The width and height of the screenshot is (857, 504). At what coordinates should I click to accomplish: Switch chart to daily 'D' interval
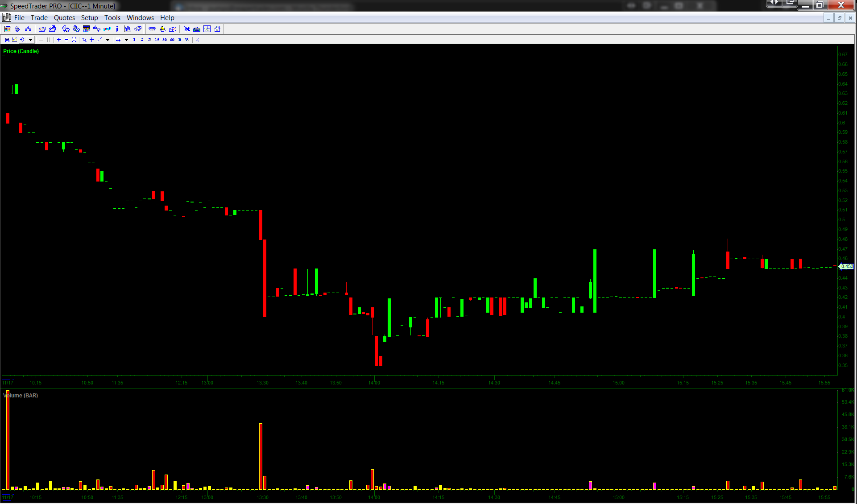[x=180, y=40]
